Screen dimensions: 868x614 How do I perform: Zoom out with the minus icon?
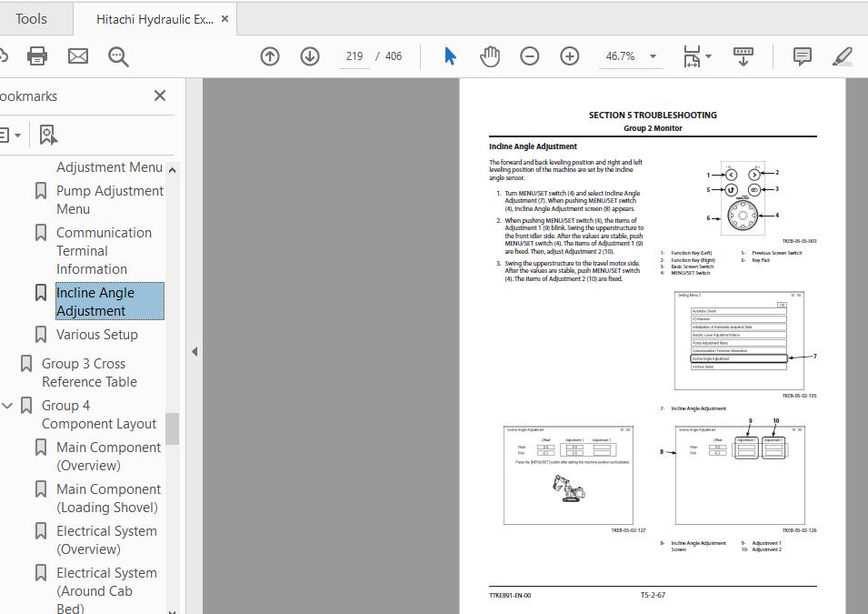click(x=530, y=56)
